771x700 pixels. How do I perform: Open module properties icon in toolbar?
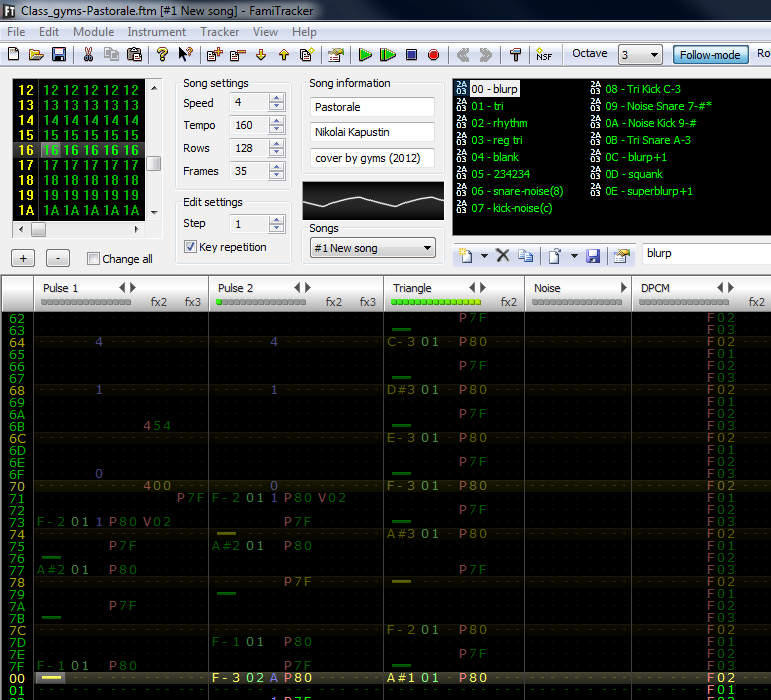click(x=336, y=55)
